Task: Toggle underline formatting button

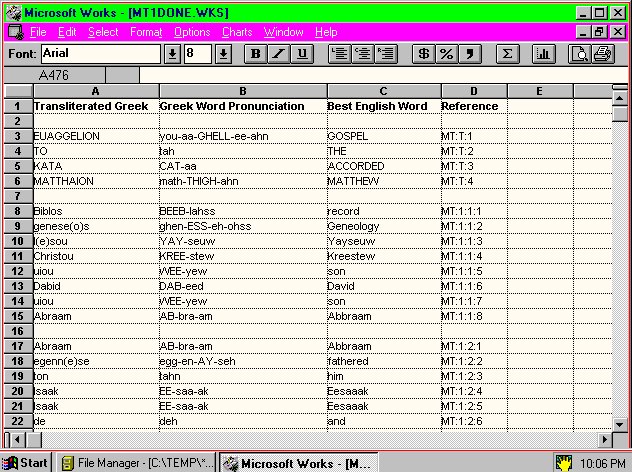Action: 302,54
